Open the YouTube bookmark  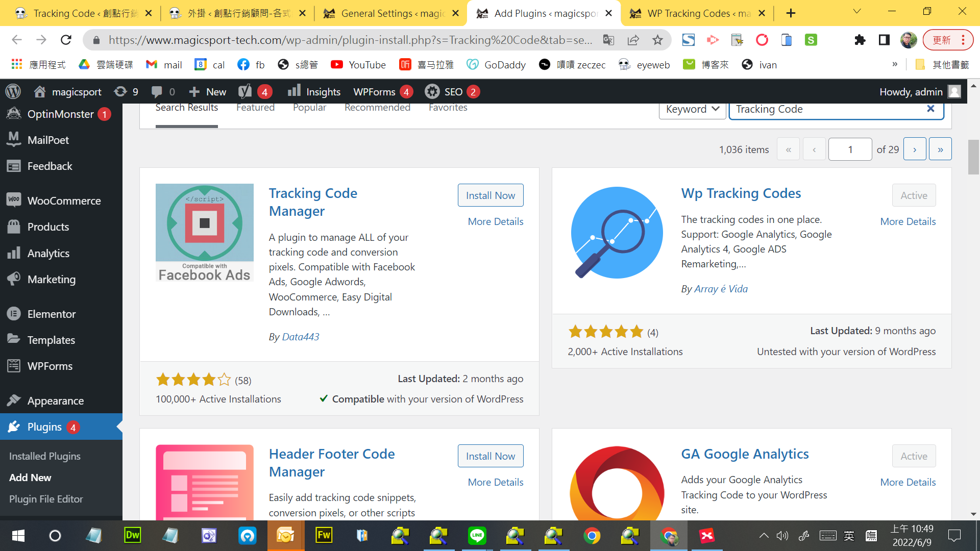[x=358, y=64]
